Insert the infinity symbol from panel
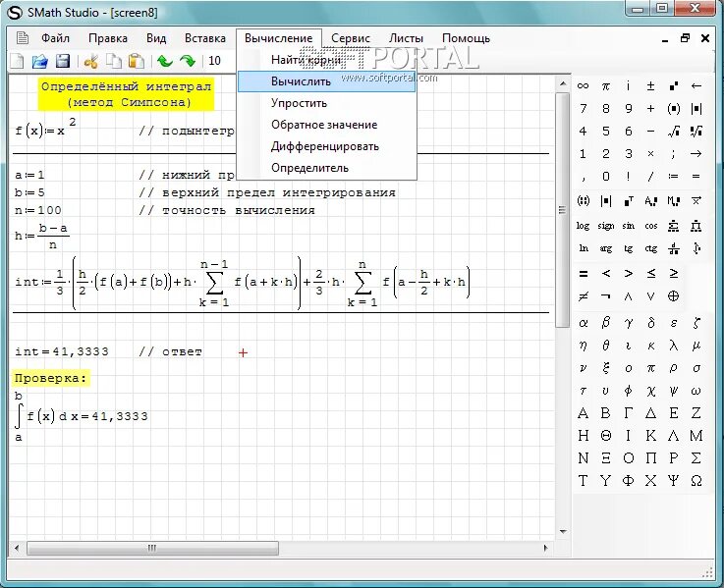The image size is (724, 588). coord(584,85)
